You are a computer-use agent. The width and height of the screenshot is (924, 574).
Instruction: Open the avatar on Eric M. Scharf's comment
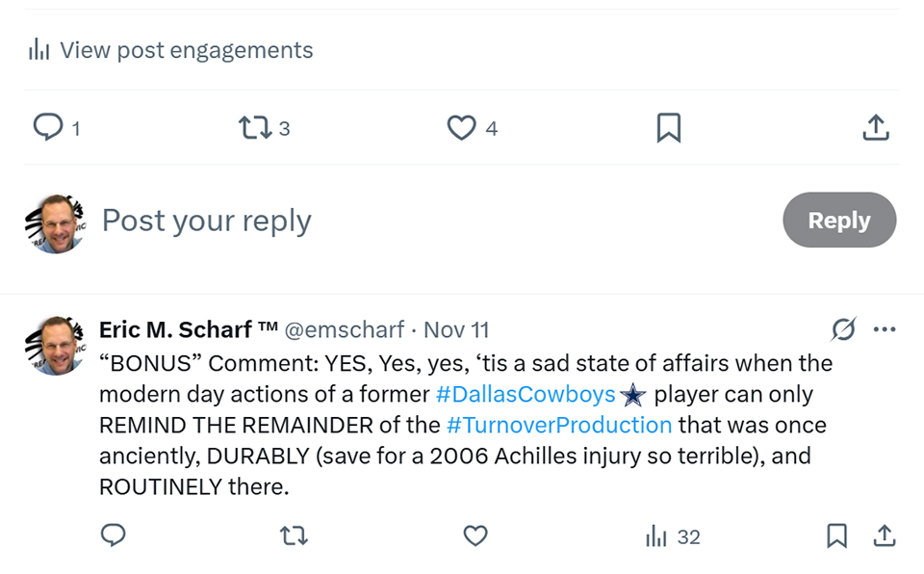54,345
